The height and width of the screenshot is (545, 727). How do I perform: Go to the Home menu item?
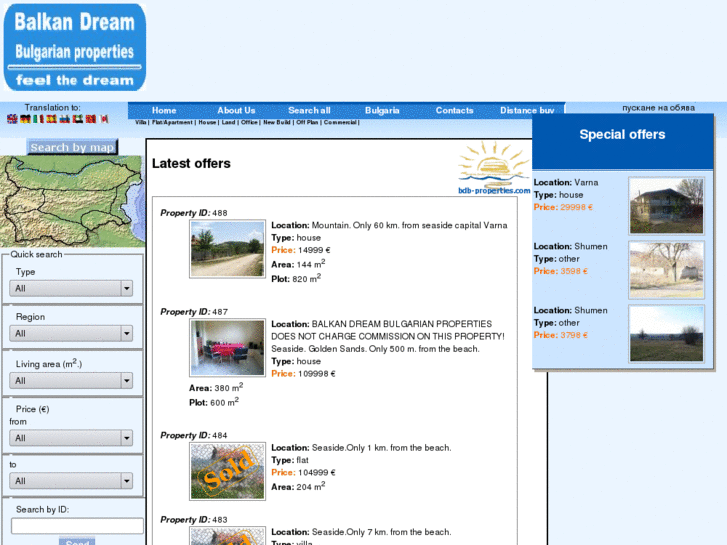(164, 110)
